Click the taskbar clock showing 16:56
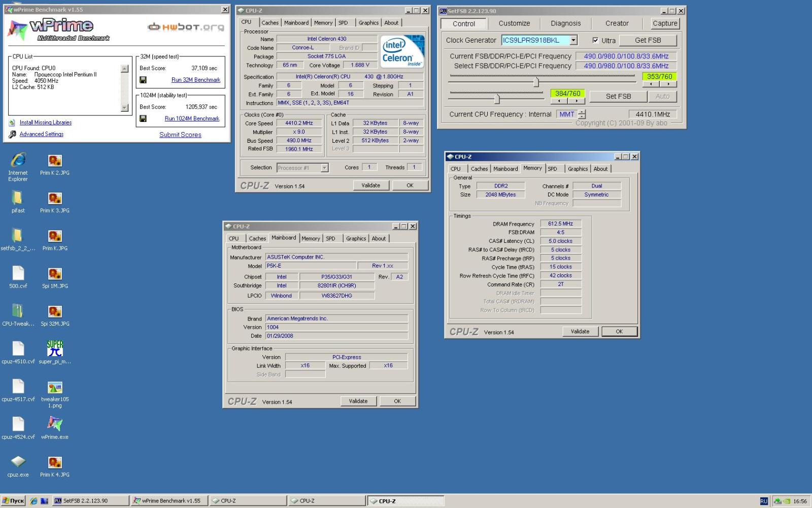Viewport: 812px width, 508px height. tap(800, 501)
